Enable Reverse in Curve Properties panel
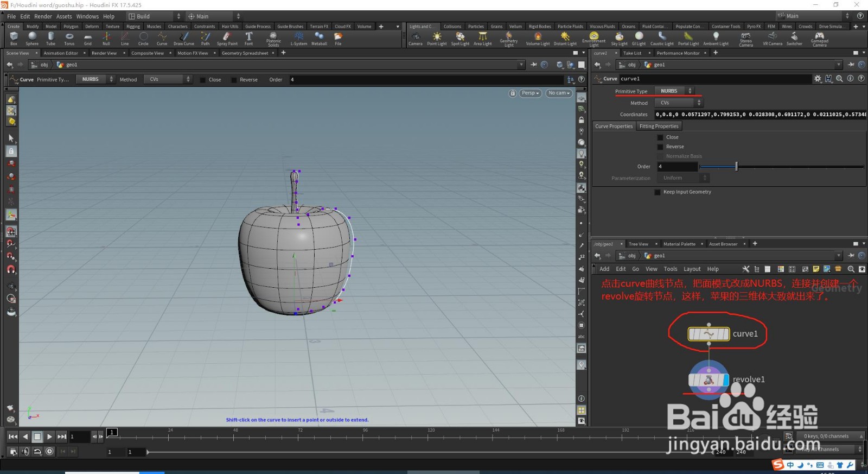The width and height of the screenshot is (868, 474). [x=660, y=147]
